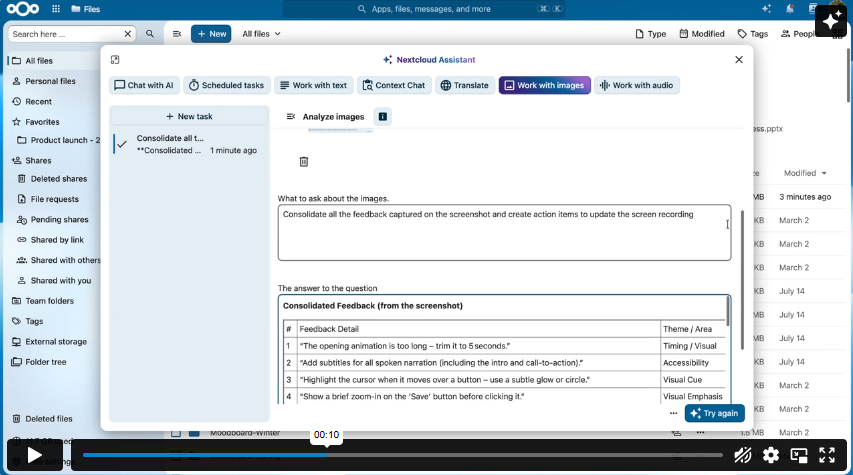Screen dimensions: 853x475
Task: Switch to Context Chat tab
Action: tap(394, 85)
